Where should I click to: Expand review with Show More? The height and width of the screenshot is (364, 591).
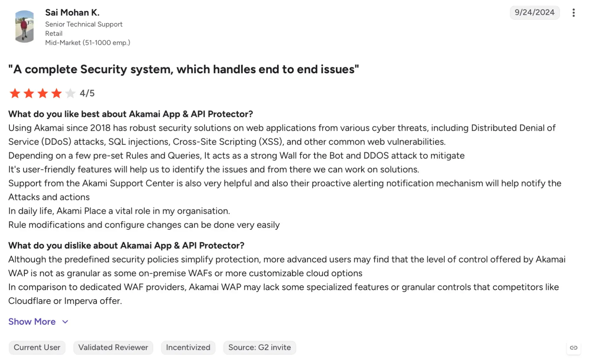coord(32,321)
